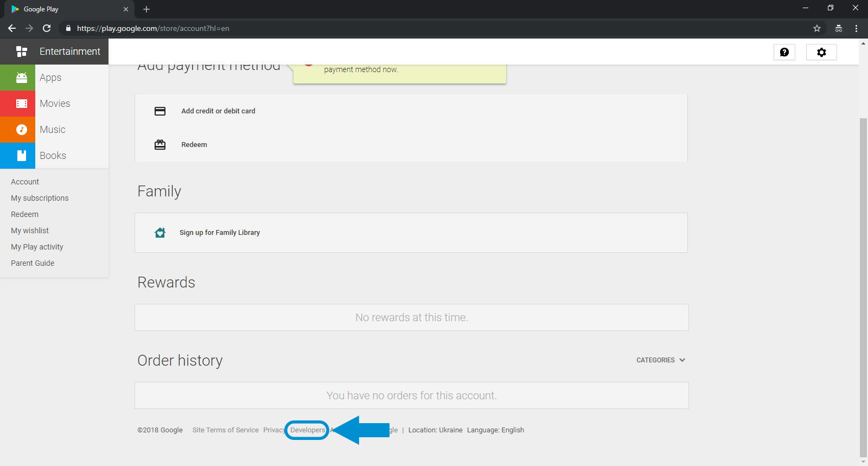Expand the Categories dropdown
The image size is (868, 466).
[661, 360]
